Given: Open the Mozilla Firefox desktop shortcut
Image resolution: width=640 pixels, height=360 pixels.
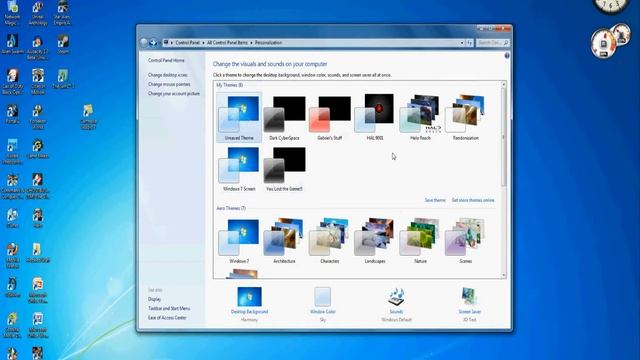Looking at the screenshot, I should pos(12,256).
